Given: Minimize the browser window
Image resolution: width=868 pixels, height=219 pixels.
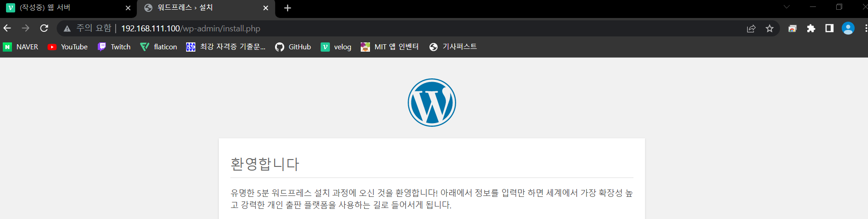Looking at the screenshot, I should click(x=813, y=7).
